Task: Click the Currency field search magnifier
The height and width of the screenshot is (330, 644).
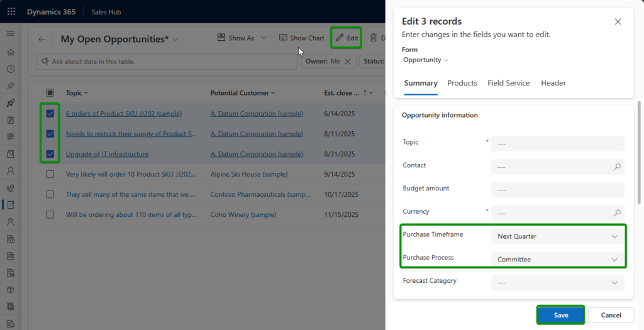Action: click(617, 212)
